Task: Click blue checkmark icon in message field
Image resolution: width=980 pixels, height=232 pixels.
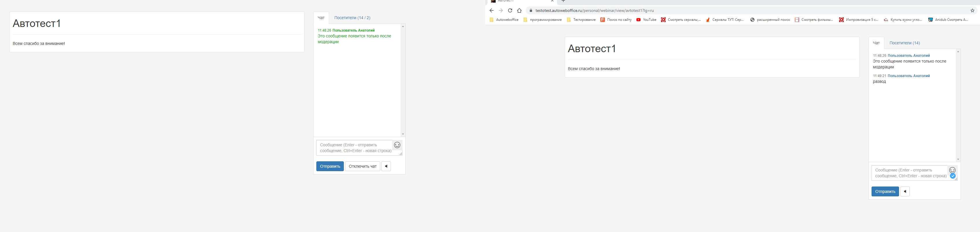Action: pyautogui.click(x=952, y=176)
